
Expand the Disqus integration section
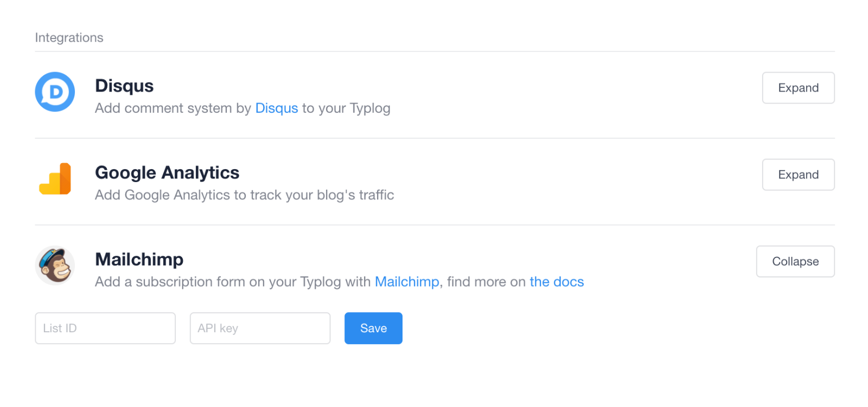[x=798, y=88]
